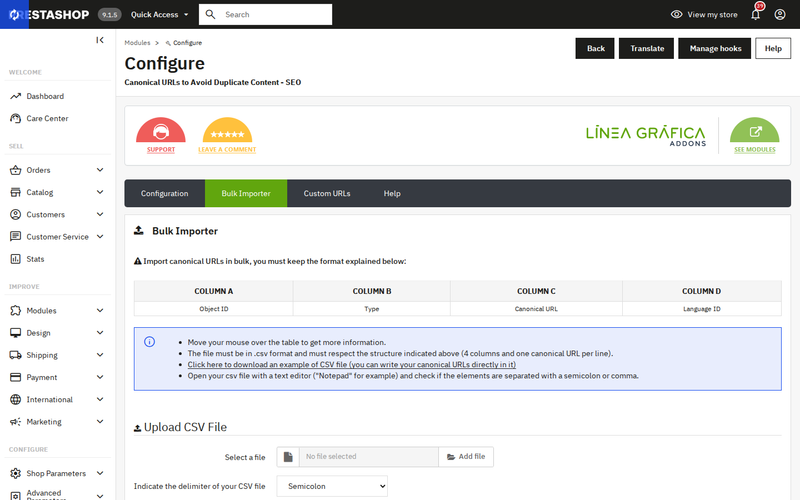800x500 pixels.
Task: Click the PrestaShop logo
Action: (49, 14)
